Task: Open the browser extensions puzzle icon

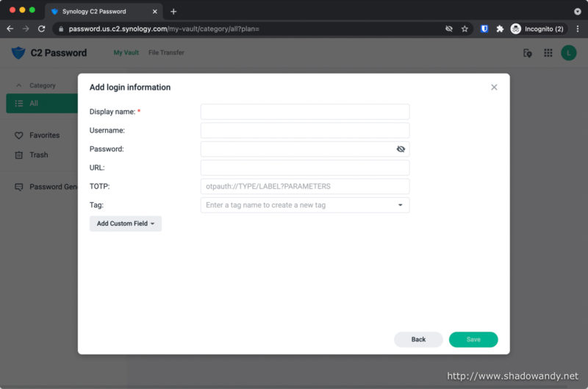Action: tap(500, 29)
